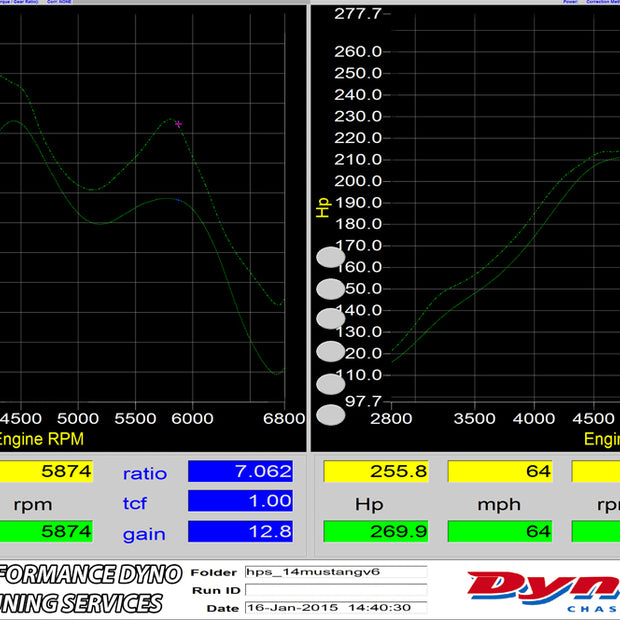Click the 'gain' label
Viewport: 620px width, 620px height.
click(144, 535)
